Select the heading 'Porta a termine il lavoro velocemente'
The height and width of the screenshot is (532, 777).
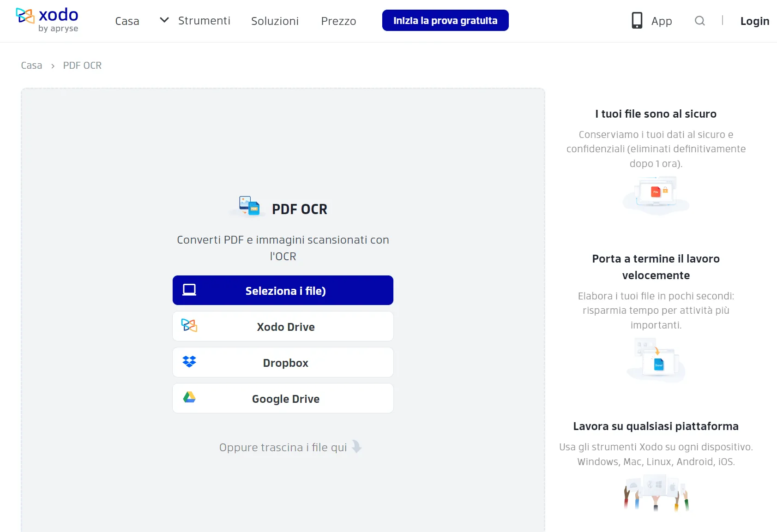656,267
